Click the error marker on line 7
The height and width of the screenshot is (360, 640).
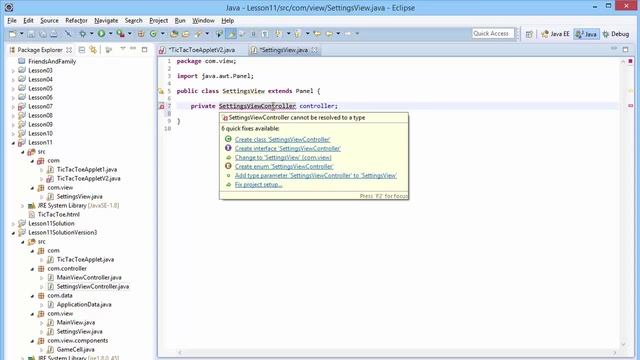point(162,106)
